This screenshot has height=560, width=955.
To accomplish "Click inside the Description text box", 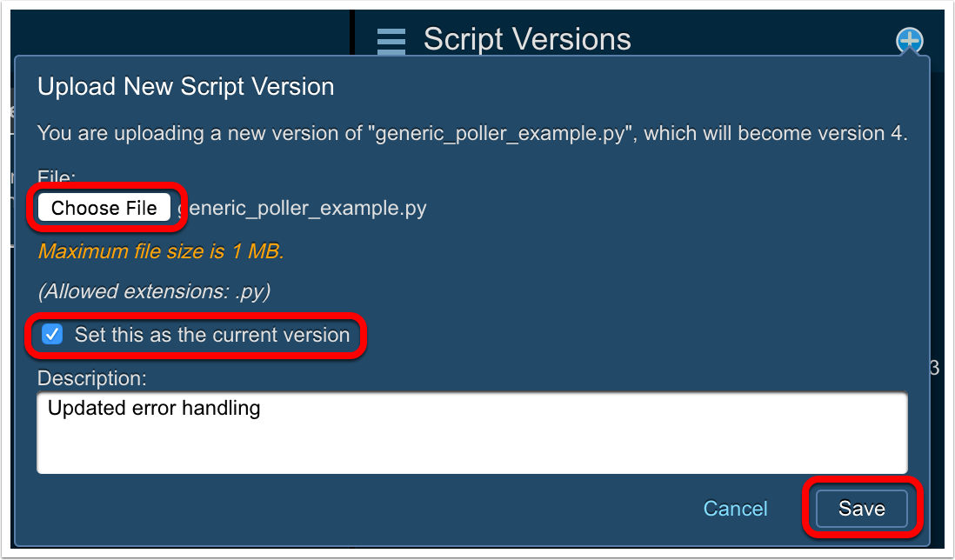I will click(x=471, y=432).
